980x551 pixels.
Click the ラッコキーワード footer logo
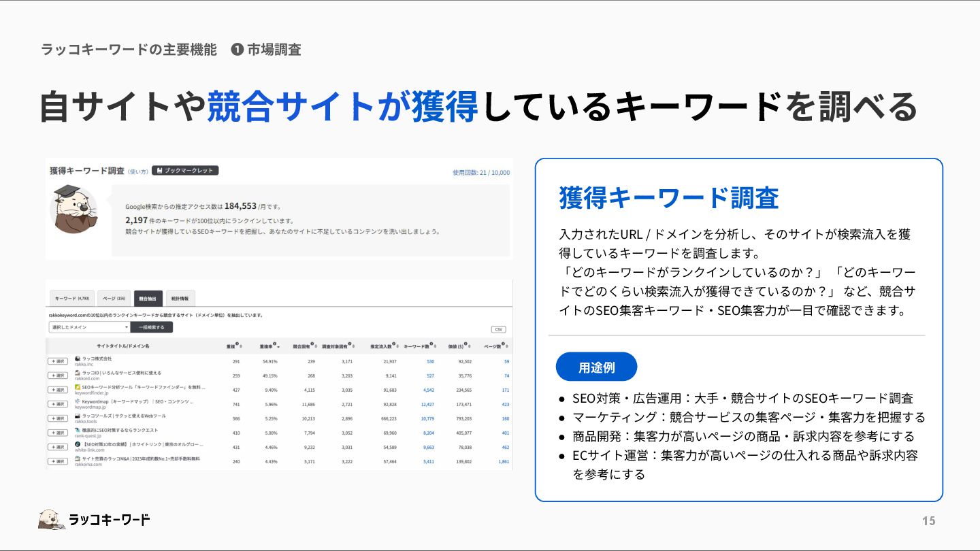[x=94, y=520]
